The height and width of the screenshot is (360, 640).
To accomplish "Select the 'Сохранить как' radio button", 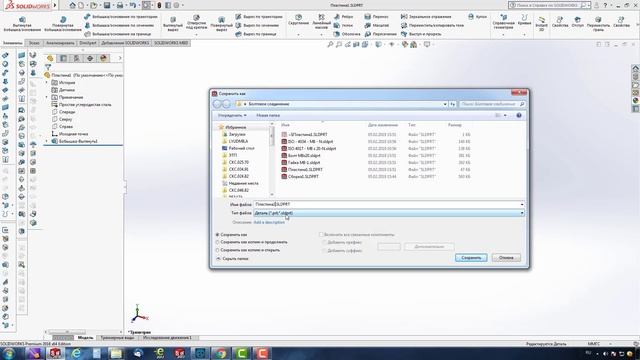I will coord(218,235).
